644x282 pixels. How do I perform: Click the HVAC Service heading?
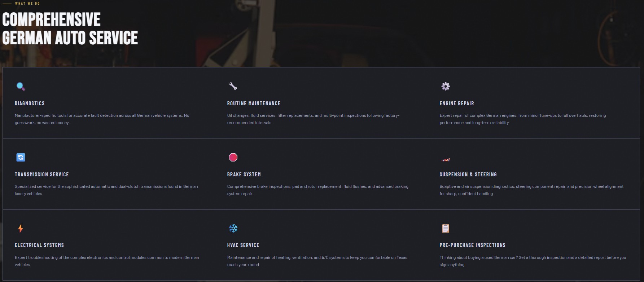[x=243, y=245]
